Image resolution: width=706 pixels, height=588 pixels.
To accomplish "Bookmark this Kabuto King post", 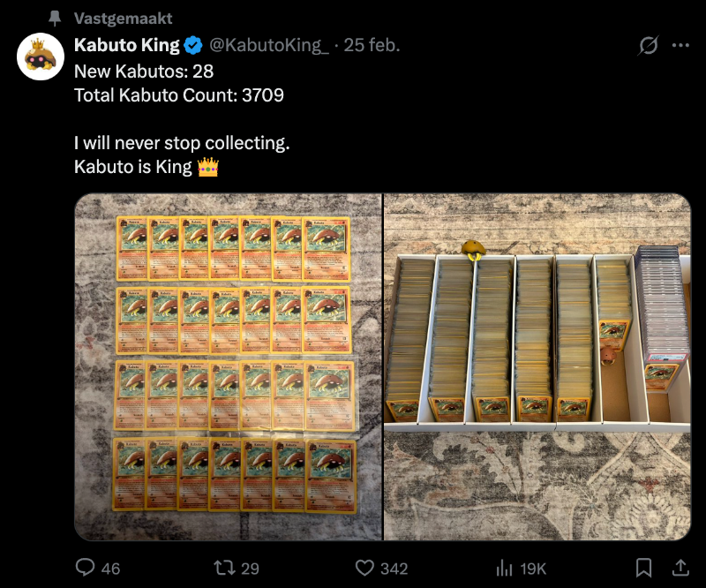I will [644, 568].
